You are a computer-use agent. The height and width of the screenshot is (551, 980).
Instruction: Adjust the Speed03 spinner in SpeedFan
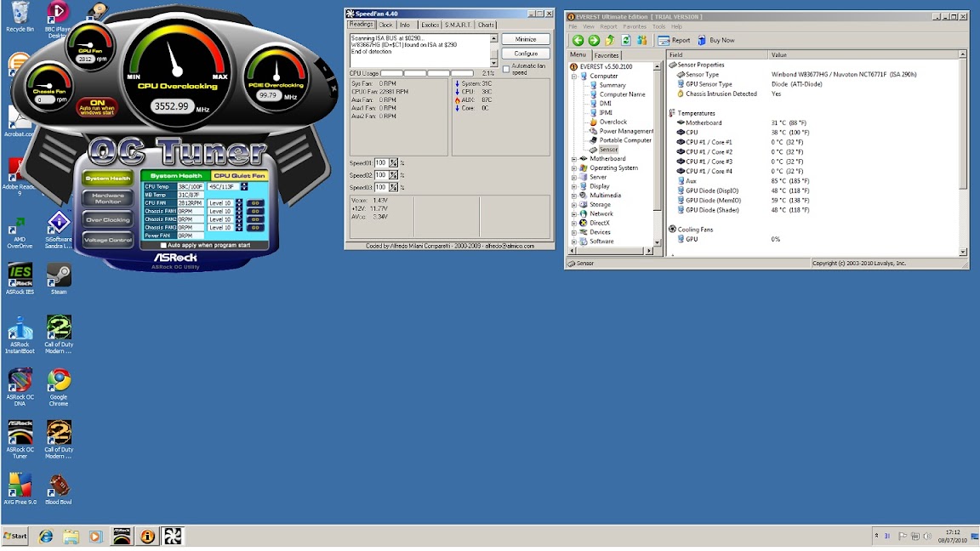click(393, 187)
